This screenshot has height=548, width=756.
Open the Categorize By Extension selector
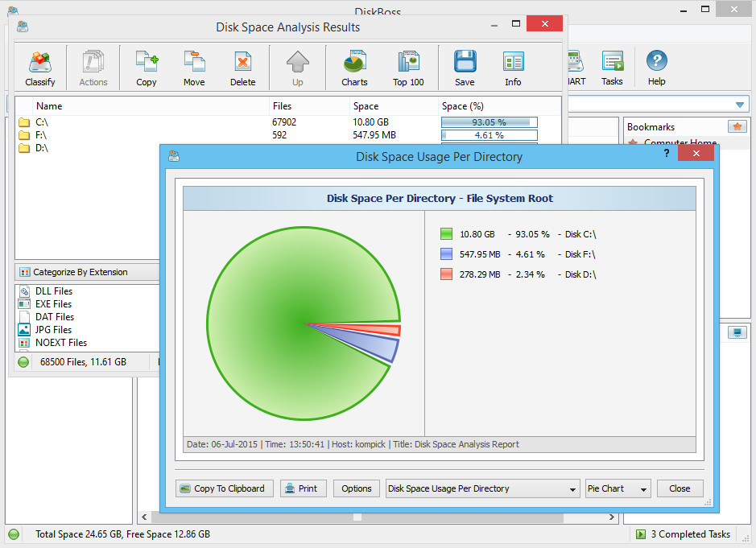click(x=87, y=272)
